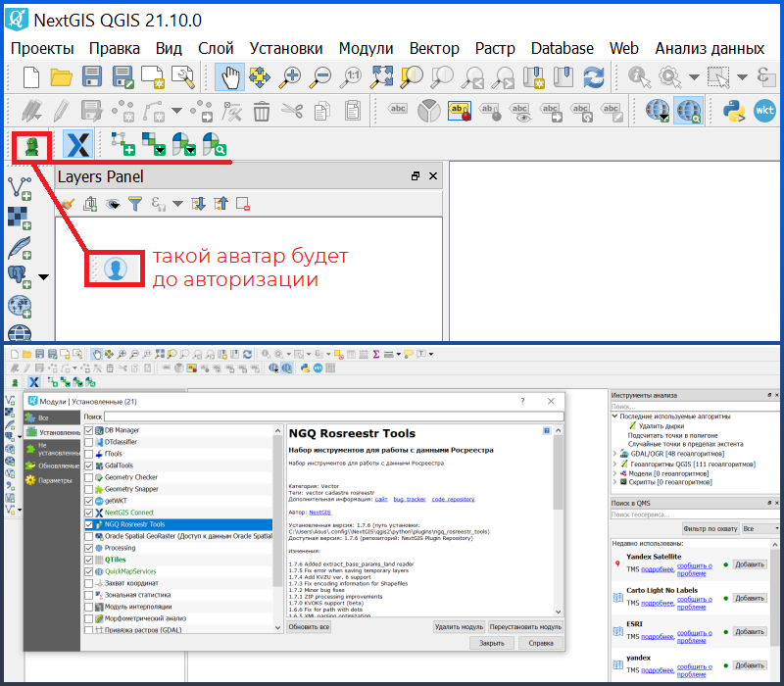Viewport: 784px width, 686px height.
Task: Add PostGIS layer elephant icon
Action: pyautogui.click(x=20, y=276)
